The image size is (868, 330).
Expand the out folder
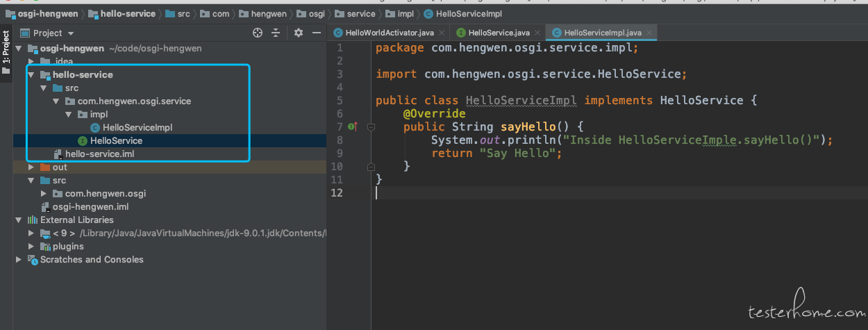(31, 167)
